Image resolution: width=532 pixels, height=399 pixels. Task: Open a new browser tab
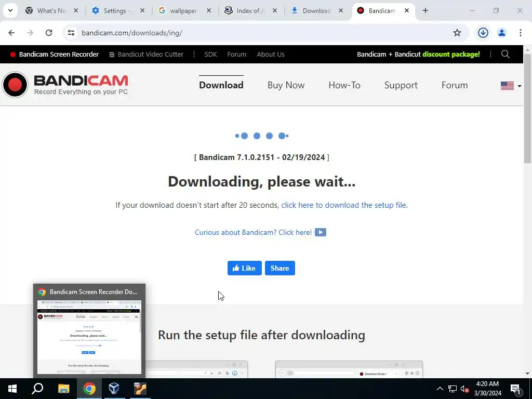pyautogui.click(x=425, y=10)
